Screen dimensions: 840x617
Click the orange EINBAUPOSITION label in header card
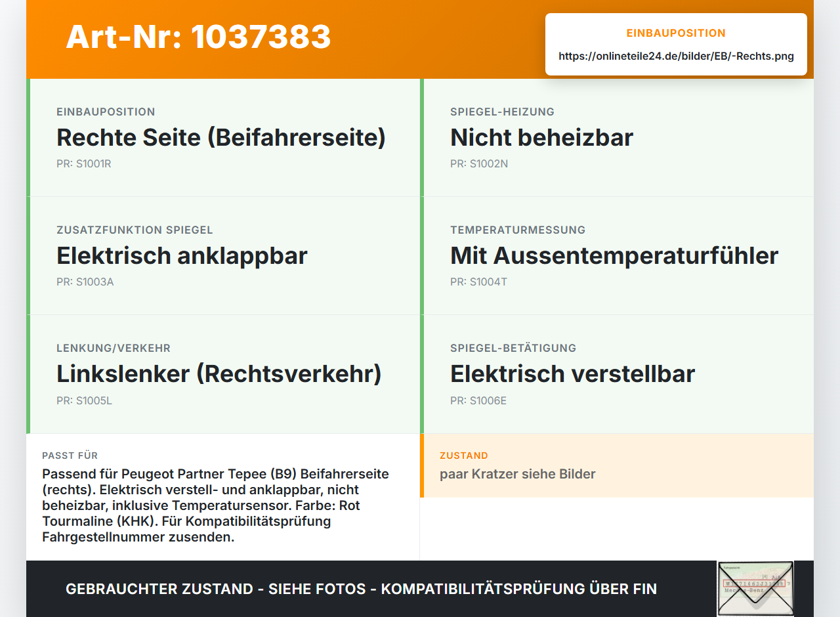676,33
